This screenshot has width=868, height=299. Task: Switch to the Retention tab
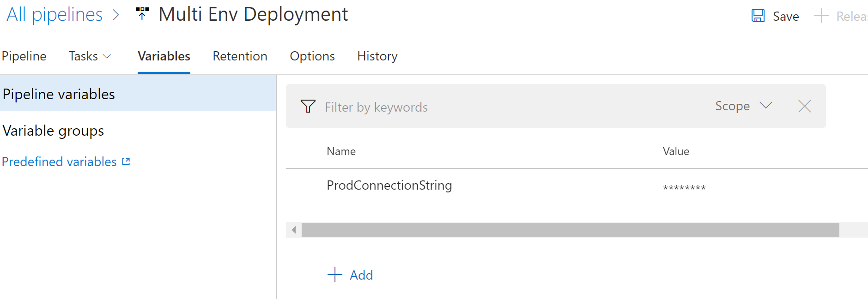pos(240,56)
